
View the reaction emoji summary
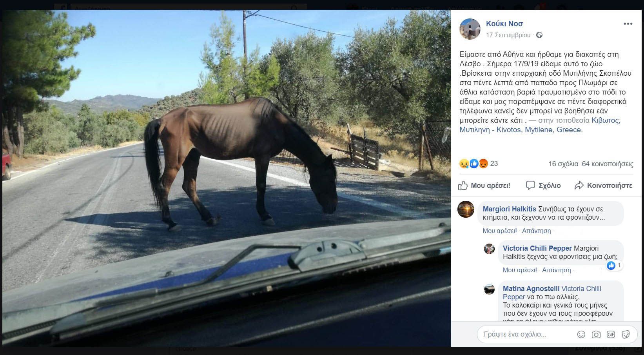473,164
